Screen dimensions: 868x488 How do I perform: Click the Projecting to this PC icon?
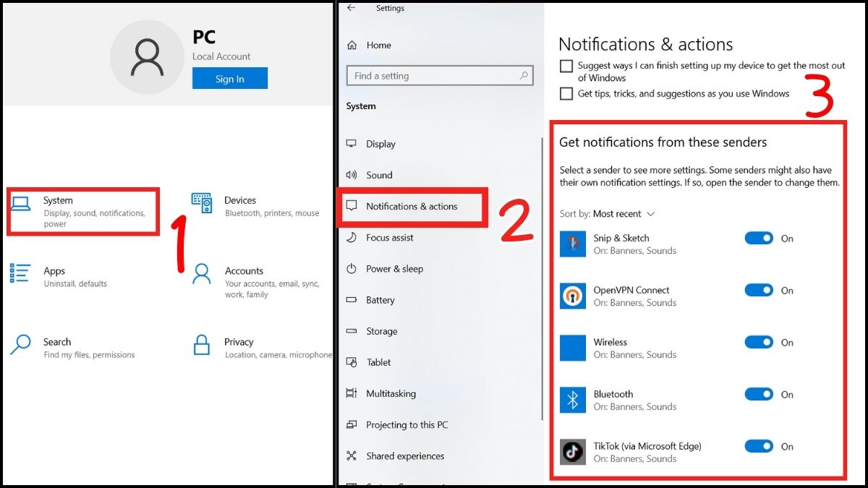[352, 424]
